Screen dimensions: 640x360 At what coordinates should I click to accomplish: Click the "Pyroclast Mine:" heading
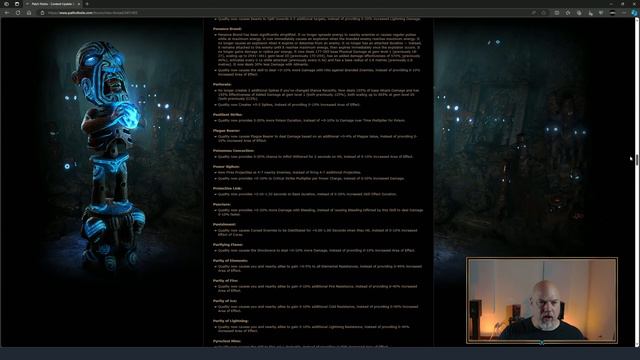[x=227, y=341]
